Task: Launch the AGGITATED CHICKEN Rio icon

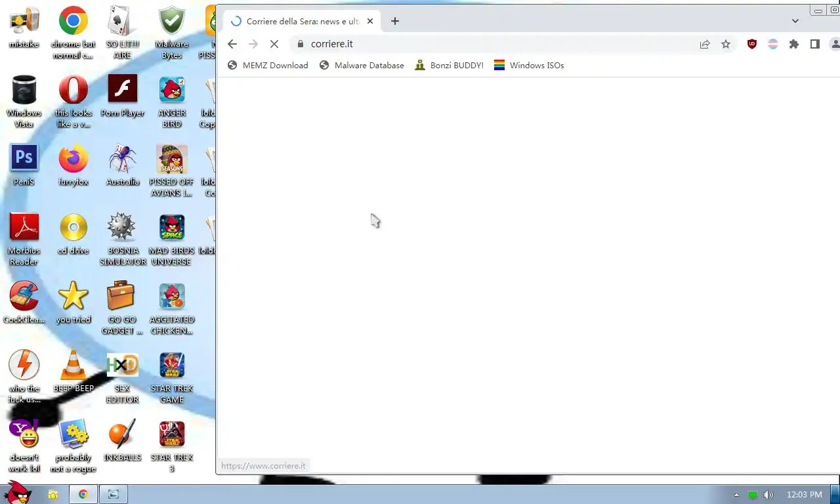Action: click(x=172, y=308)
